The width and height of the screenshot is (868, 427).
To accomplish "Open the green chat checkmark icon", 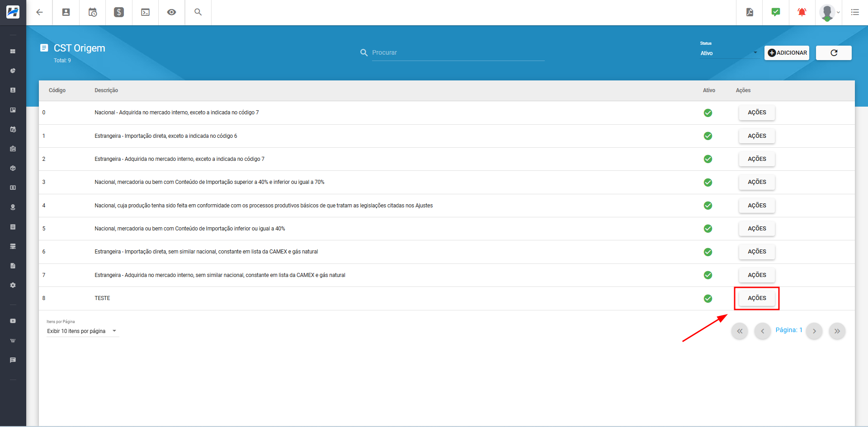I will coord(776,12).
